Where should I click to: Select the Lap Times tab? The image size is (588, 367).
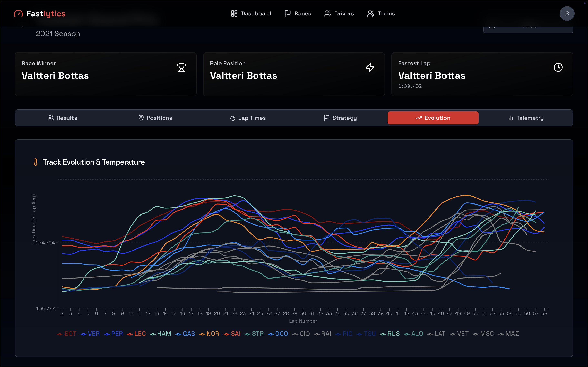click(x=248, y=118)
